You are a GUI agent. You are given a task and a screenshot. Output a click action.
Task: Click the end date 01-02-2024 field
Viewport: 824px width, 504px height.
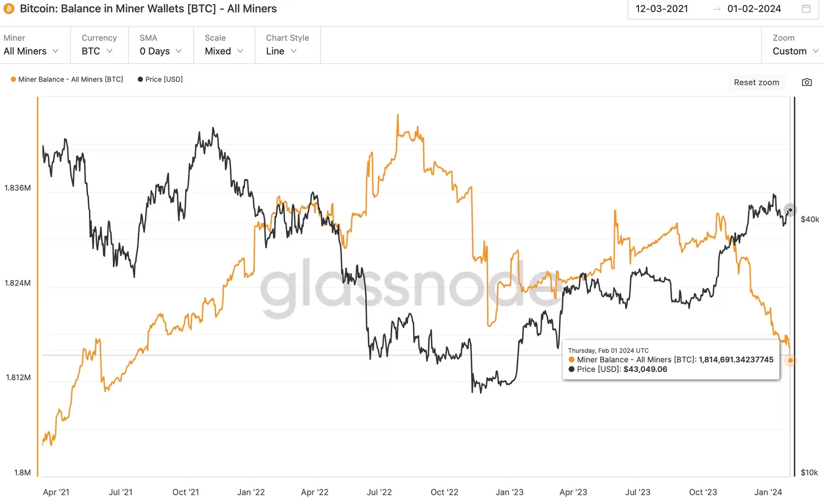pyautogui.click(x=754, y=9)
